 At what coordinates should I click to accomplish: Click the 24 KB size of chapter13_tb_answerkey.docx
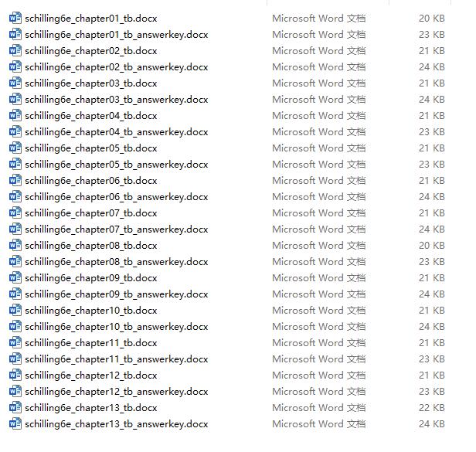point(432,423)
